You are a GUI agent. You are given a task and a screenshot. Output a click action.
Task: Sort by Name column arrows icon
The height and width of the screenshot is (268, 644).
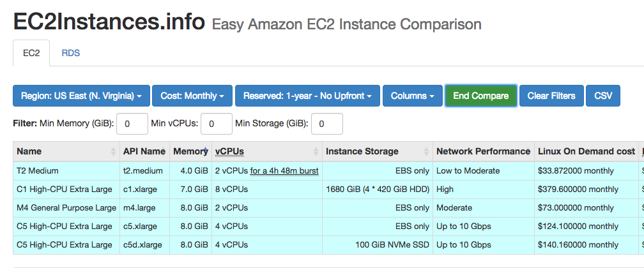[113, 151]
